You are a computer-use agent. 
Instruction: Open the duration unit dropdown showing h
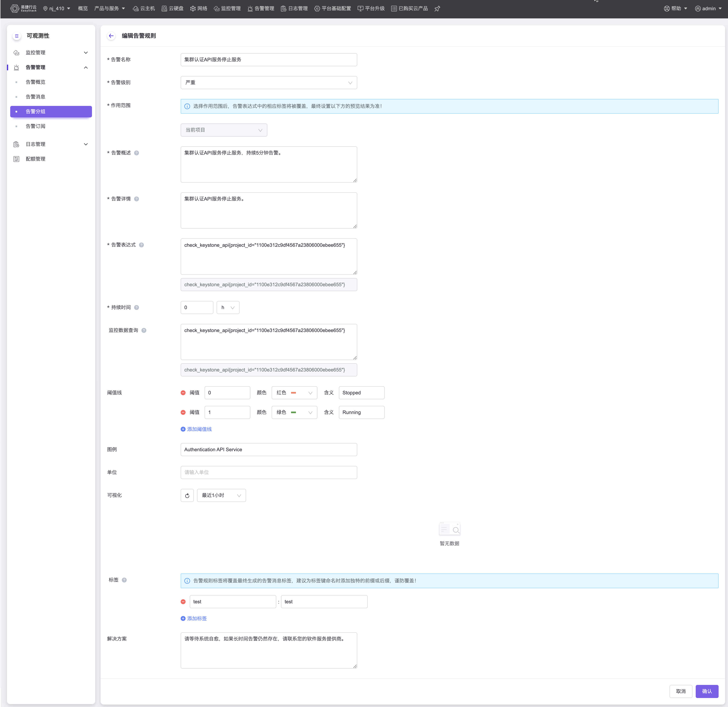228,308
